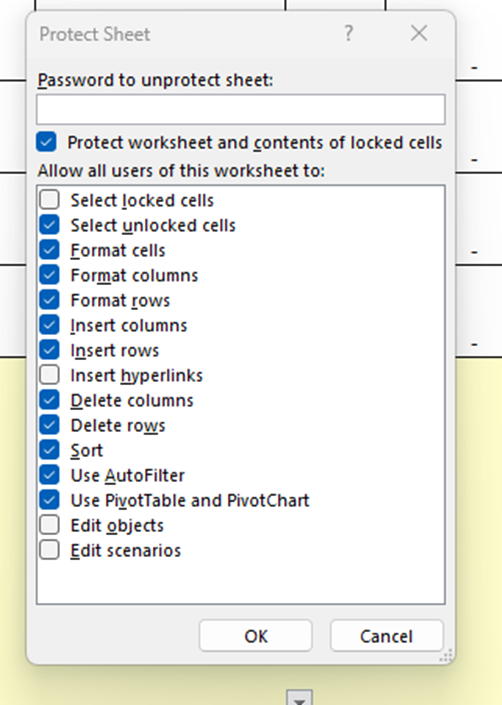Close the Protect Sheet dialog

pyautogui.click(x=419, y=33)
